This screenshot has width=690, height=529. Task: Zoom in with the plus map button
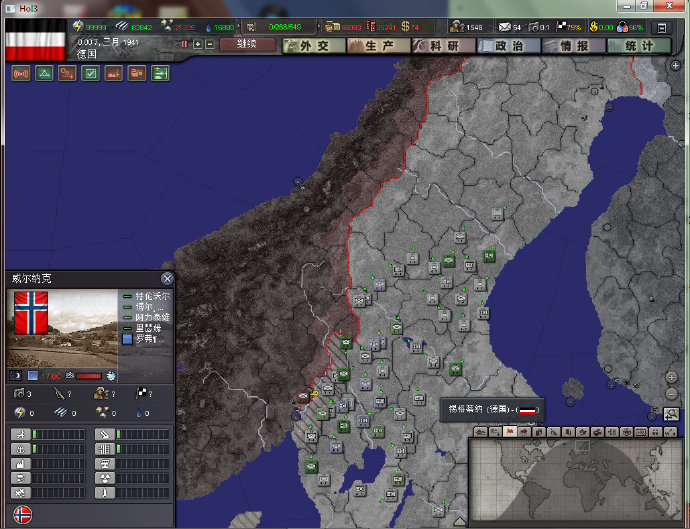click(672, 377)
